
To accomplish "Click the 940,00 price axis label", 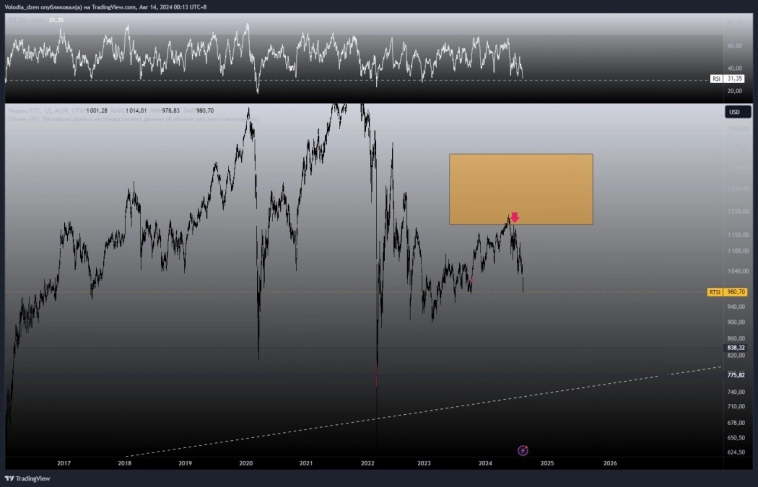I will 736,307.
